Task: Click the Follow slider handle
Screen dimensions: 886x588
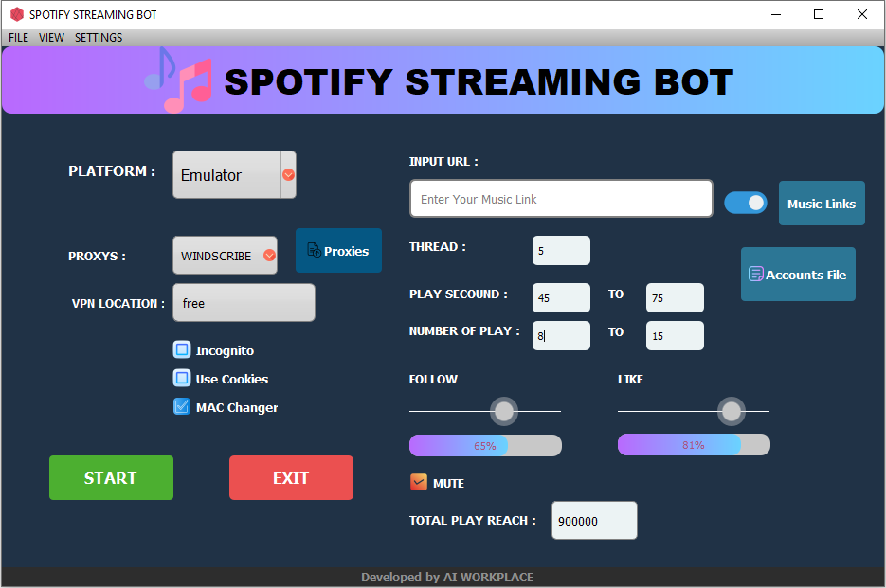Action: click(x=503, y=411)
